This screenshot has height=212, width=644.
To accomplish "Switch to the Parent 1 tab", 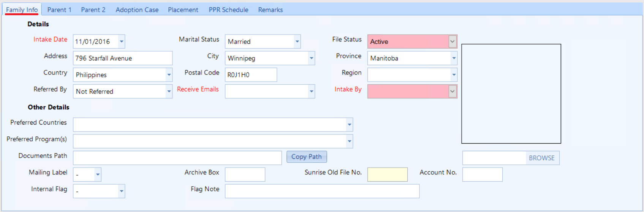I will (59, 10).
